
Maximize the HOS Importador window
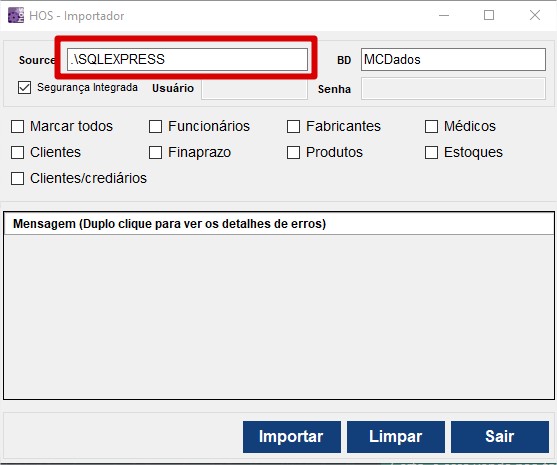click(489, 15)
